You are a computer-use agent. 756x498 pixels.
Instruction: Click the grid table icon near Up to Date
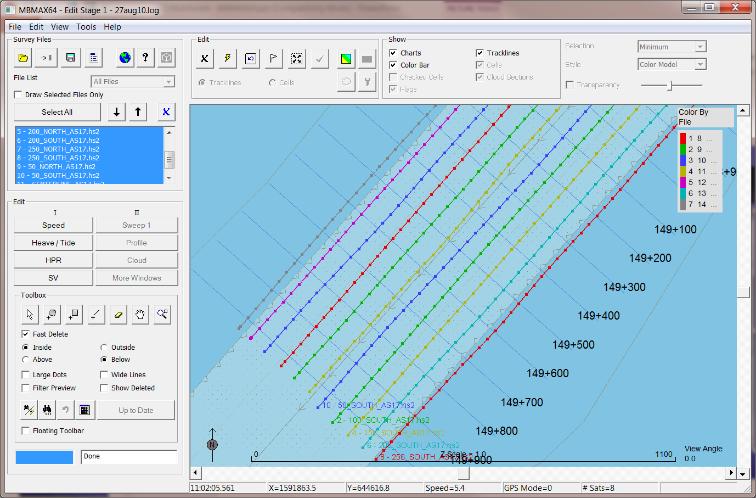click(85, 410)
